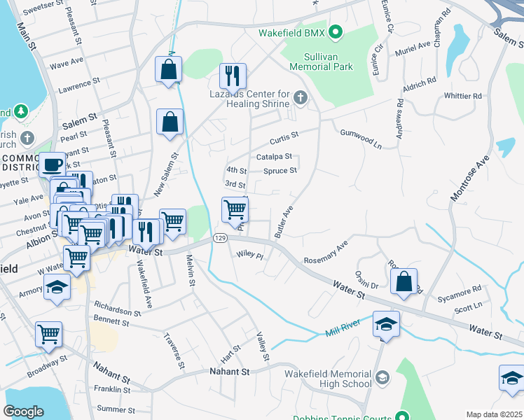Click the Wakefield BMX text label
Image resolution: width=524 pixels, height=420 pixels.
pyautogui.click(x=291, y=33)
